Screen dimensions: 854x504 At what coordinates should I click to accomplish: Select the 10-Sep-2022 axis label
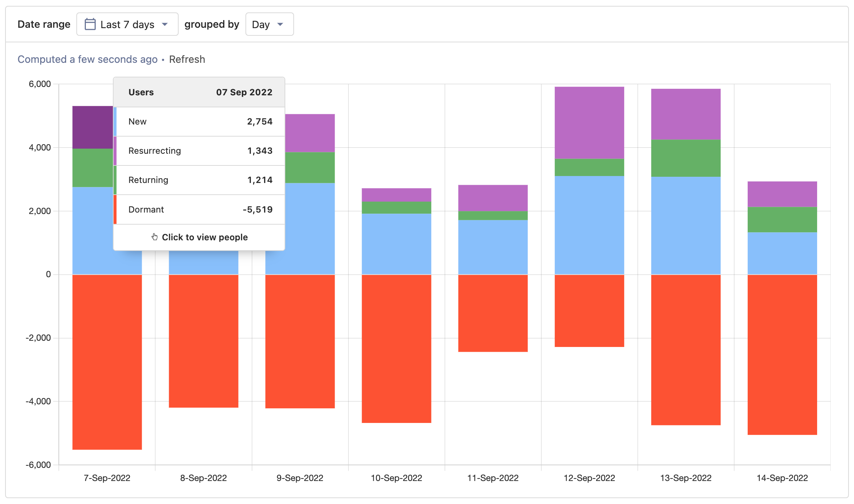coord(396,478)
